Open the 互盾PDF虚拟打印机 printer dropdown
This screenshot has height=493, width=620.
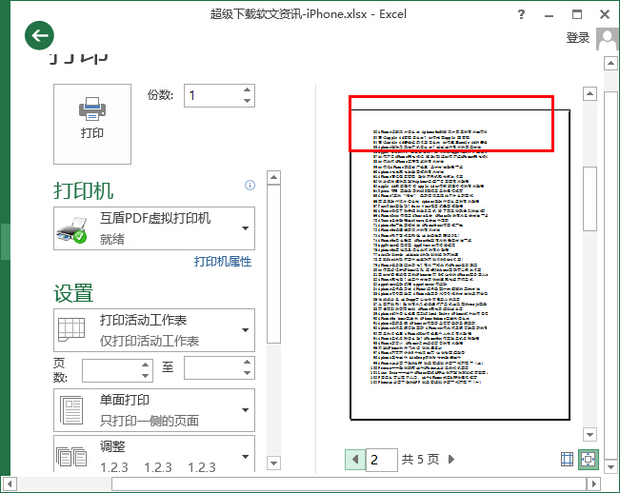(x=154, y=228)
